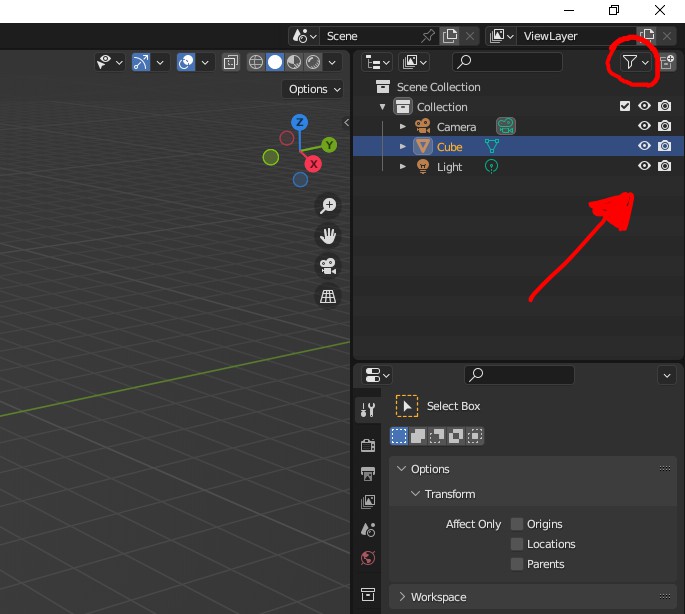Click the ViewLayer name field
The height and width of the screenshot is (614, 685).
click(576, 36)
